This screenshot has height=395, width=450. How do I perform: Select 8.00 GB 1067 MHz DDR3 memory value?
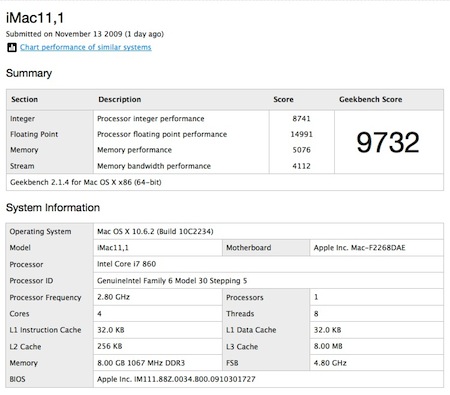pos(141,363)
